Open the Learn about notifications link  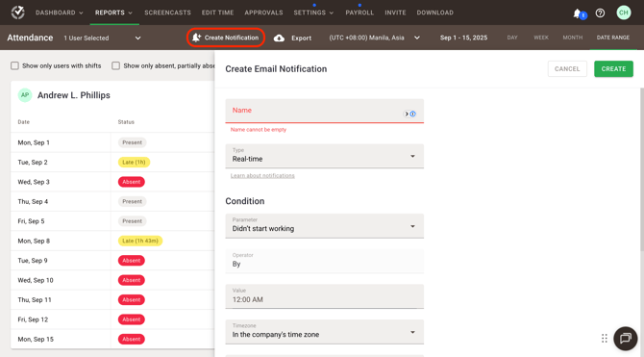pos(262,176)
